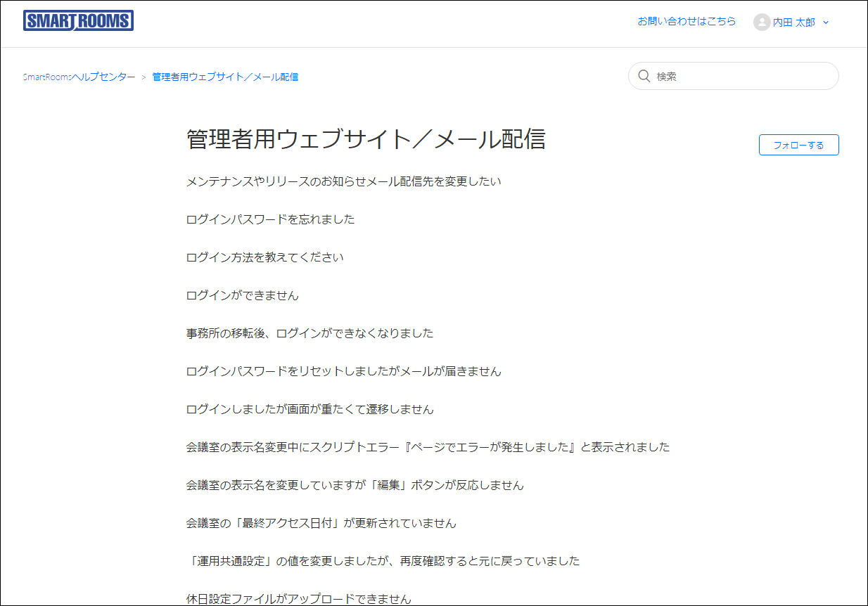
Task: Open ログインパスワードを忘れました article
Action: click(270, 219)
